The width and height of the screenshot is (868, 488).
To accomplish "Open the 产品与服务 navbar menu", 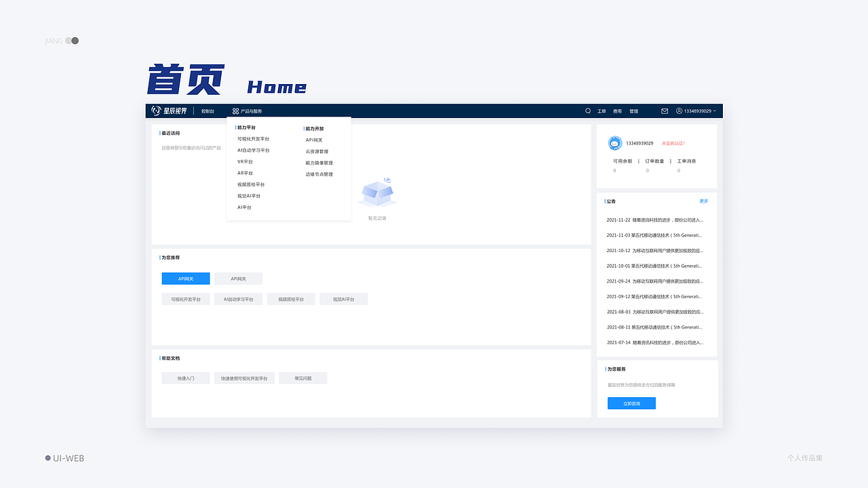I will pos(251,110).
